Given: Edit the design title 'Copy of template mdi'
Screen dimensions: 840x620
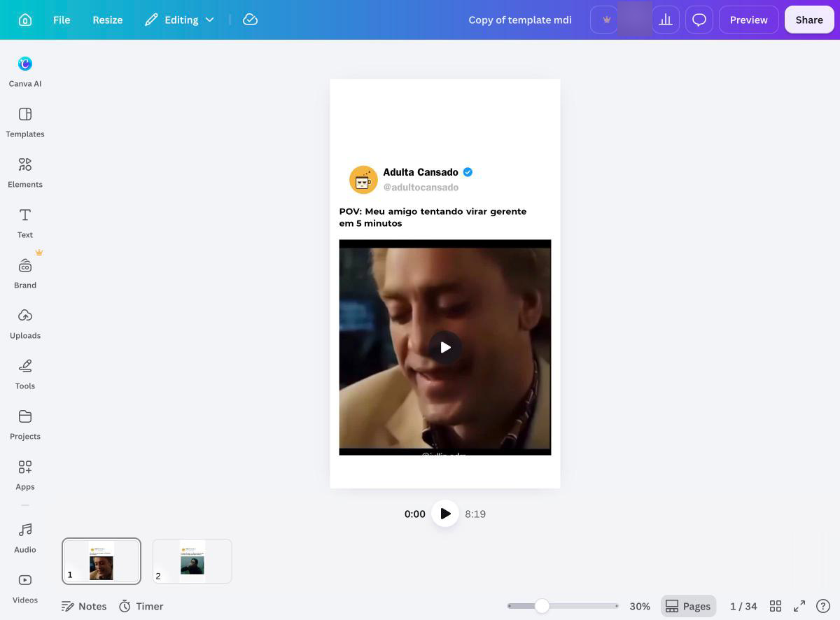Looking at the screenshot, I should 520,20.
